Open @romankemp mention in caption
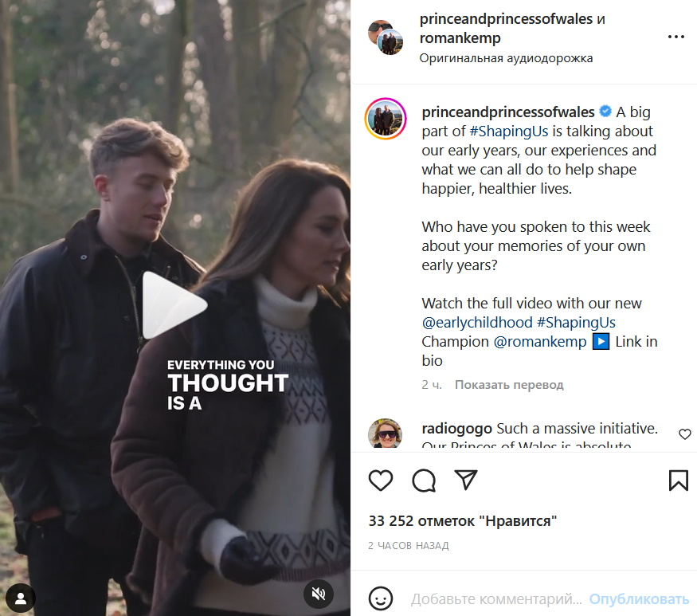This screenshot has height=616, width=697. pos(540,342)
